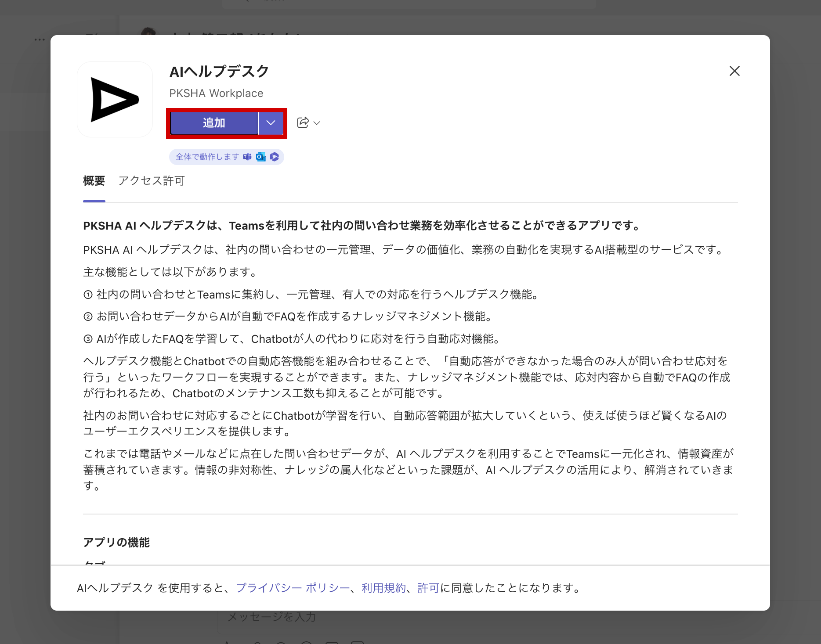Click the アプリの機能 heading
Screen dimensions: 821x644
pyautogui.click(x=116, y=543)
